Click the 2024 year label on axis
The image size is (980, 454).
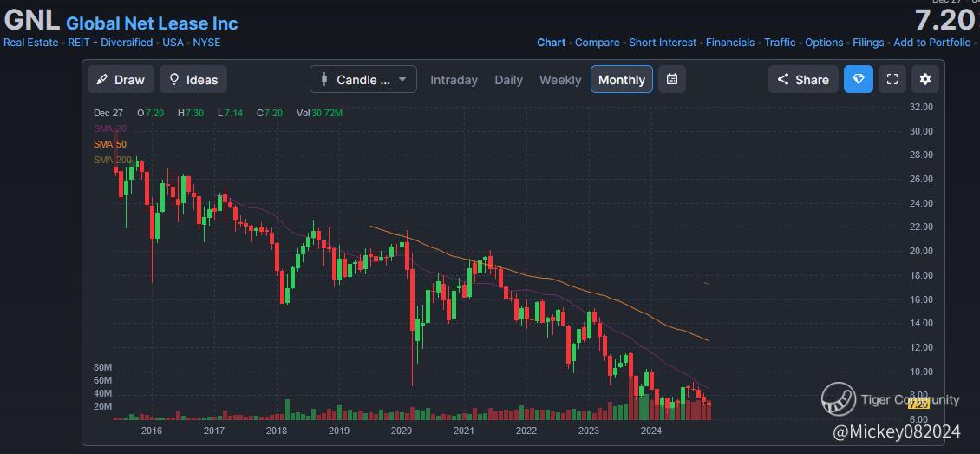651,431
